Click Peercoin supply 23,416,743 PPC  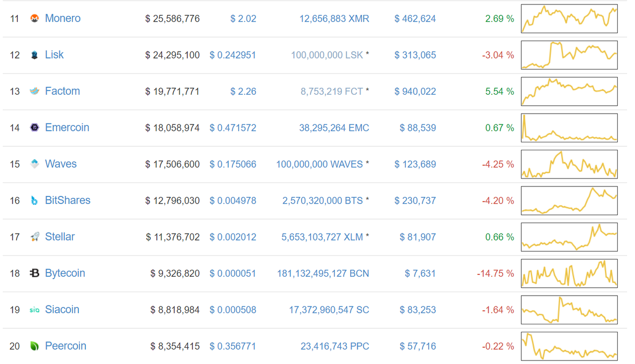click(x=335, y=346)
